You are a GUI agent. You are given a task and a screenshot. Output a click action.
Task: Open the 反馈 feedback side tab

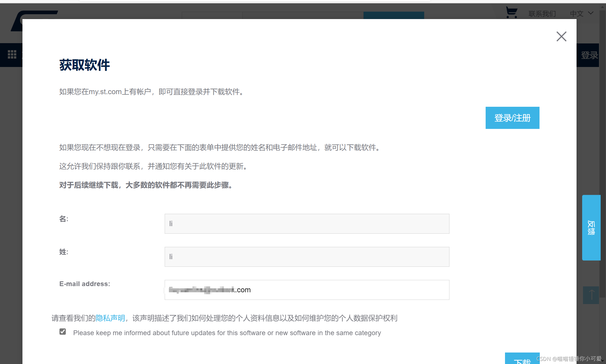(x=591, y=228)
